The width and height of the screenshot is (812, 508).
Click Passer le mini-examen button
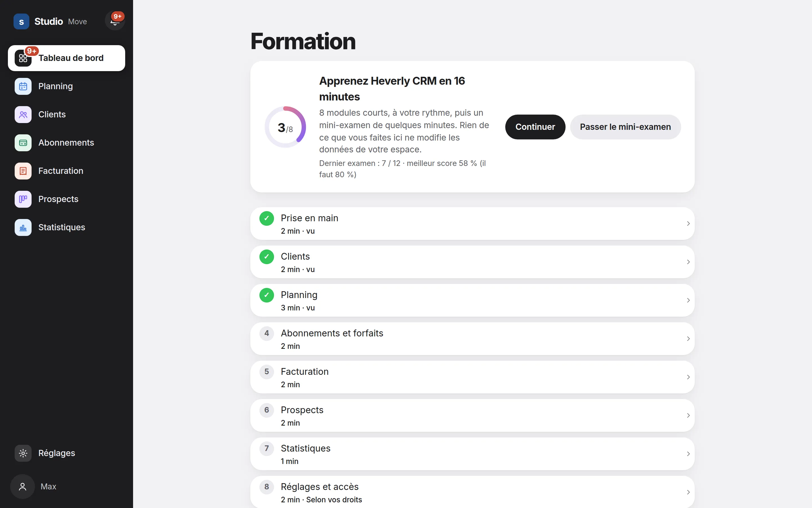point(625,127)
